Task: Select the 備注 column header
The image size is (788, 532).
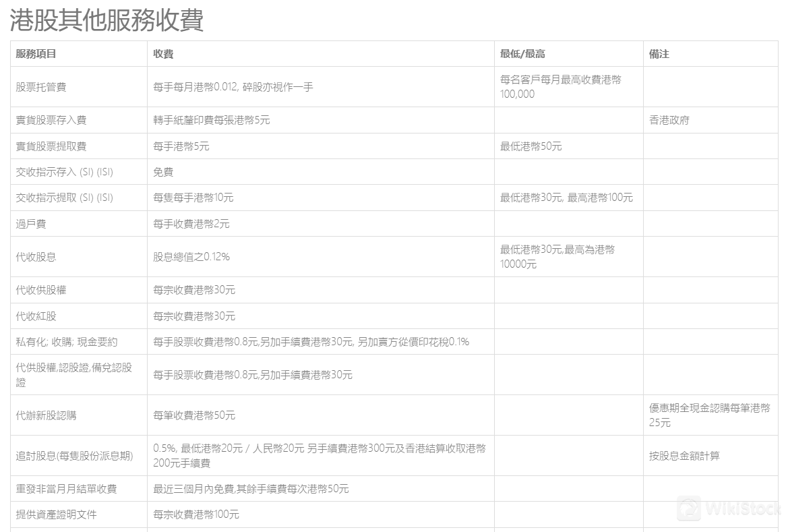Action: coord(659,54)
